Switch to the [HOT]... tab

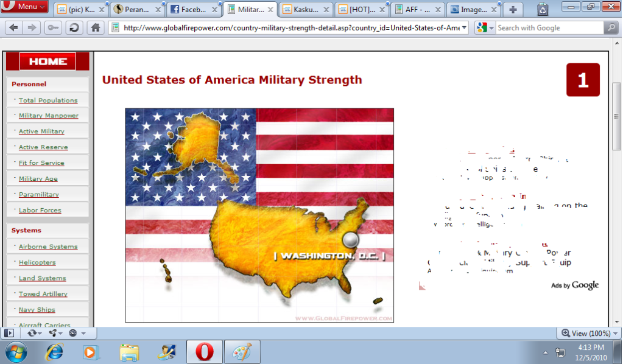tap(362, 10)
